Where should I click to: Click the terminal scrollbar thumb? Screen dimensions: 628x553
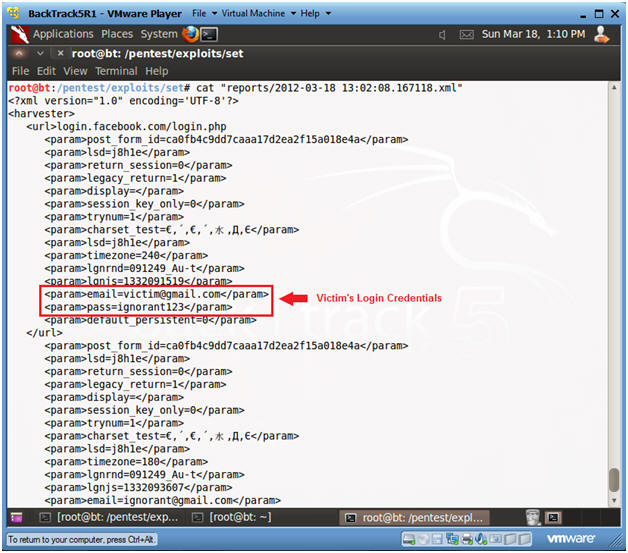614,479
